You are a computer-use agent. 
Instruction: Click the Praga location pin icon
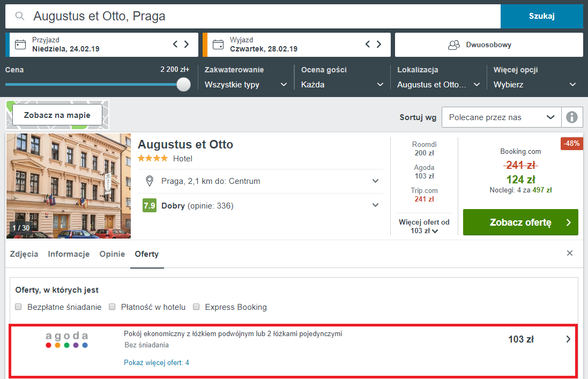150,181
